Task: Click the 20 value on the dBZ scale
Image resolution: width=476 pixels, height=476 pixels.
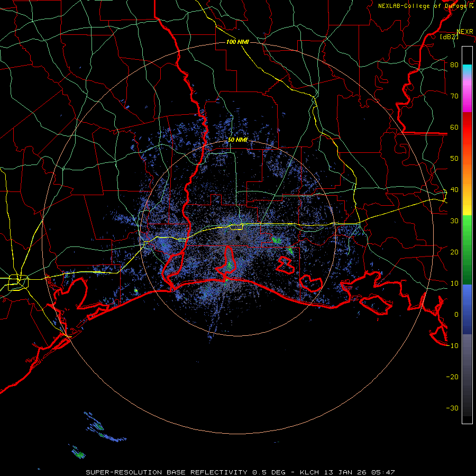Action: click(x=454, y=252)
